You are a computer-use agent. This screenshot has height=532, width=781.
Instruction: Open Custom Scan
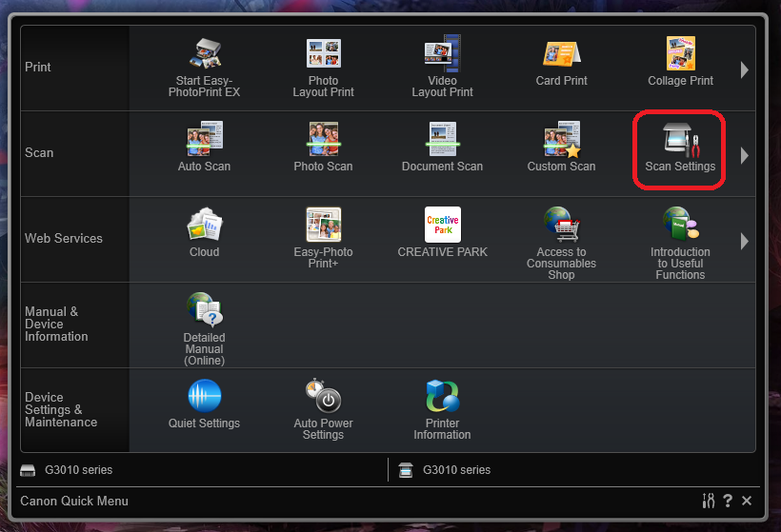(561, 141)
